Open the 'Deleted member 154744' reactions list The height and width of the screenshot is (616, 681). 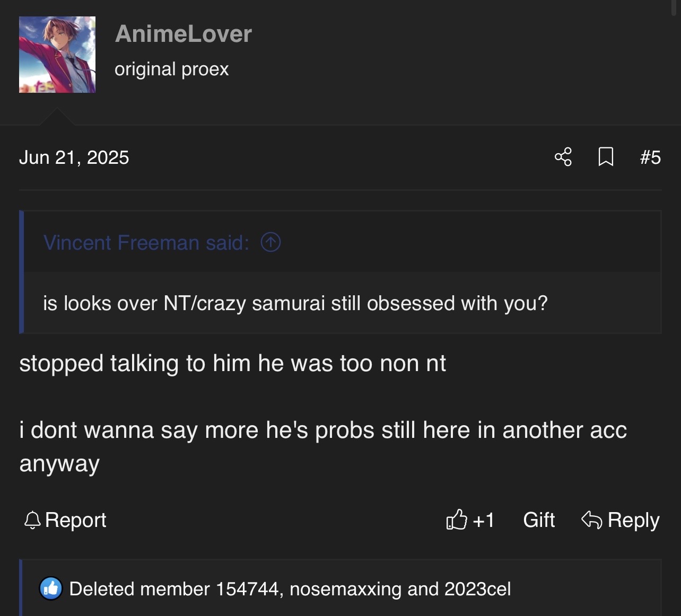(173, 589)
